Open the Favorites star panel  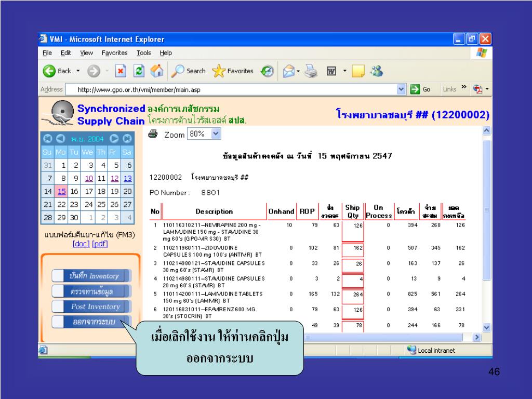(233, 71)
